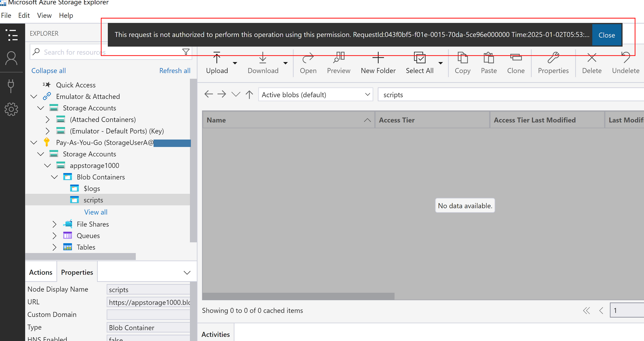This screenshot has width=644, height=341.
Task: Go up one level with up arrow
Action: (x=249, y=95)
